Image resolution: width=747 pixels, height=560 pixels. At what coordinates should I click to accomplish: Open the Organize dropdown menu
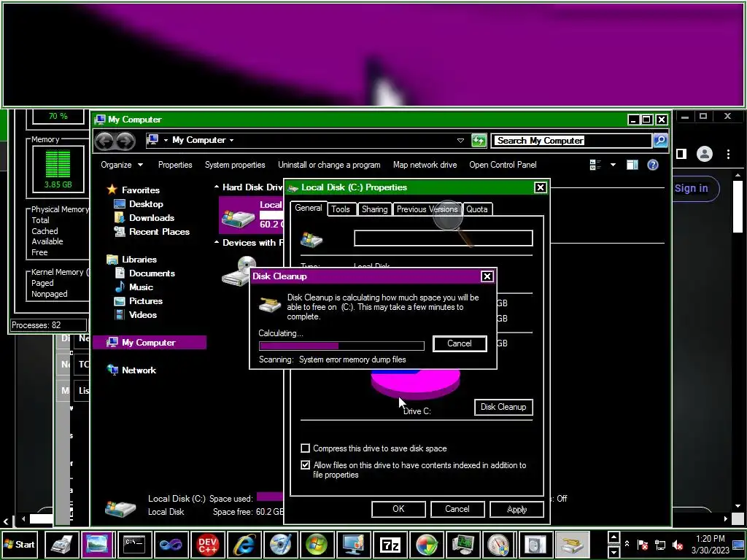click(122, 165)
